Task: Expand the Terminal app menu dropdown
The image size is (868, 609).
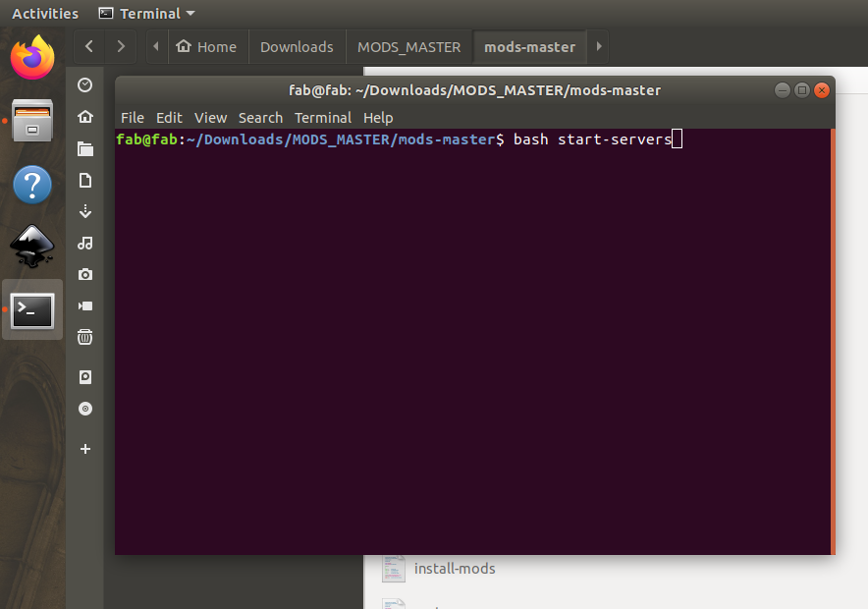Action: tap(147, 14)
